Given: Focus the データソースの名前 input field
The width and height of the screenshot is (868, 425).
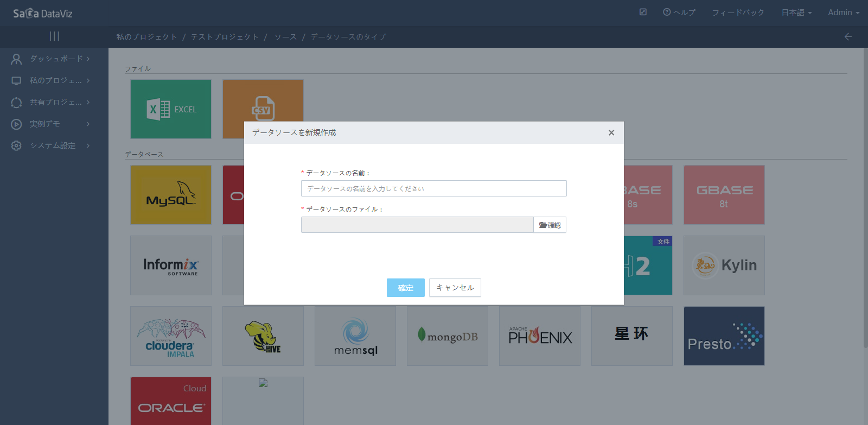Looking at the screenshot, I should click(434, 188).
